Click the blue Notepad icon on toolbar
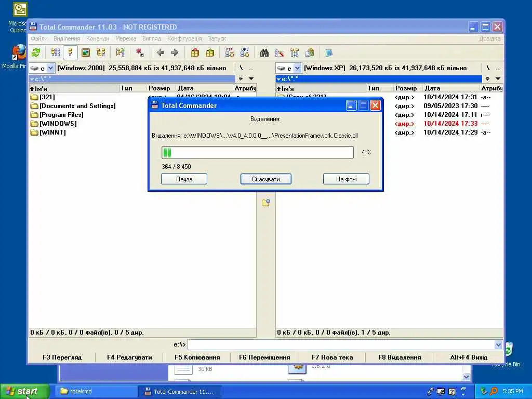 329,52
